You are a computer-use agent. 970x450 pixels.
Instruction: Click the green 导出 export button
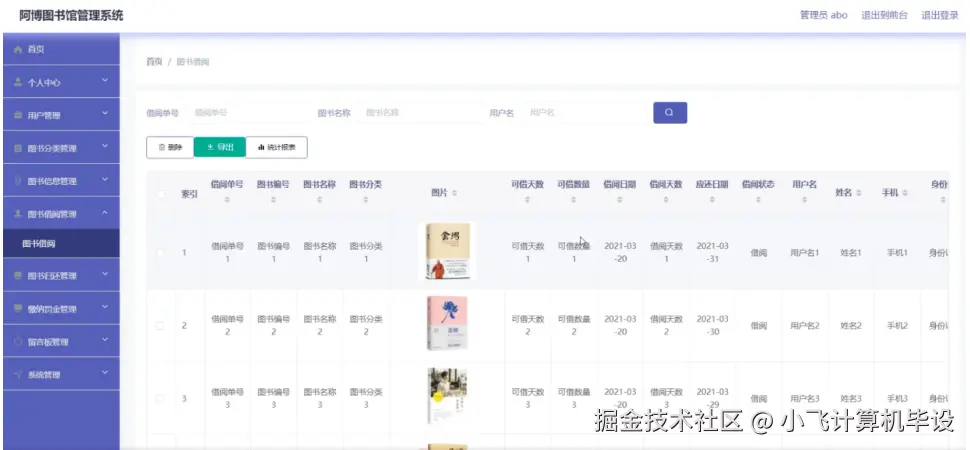(x=220, y=147)
